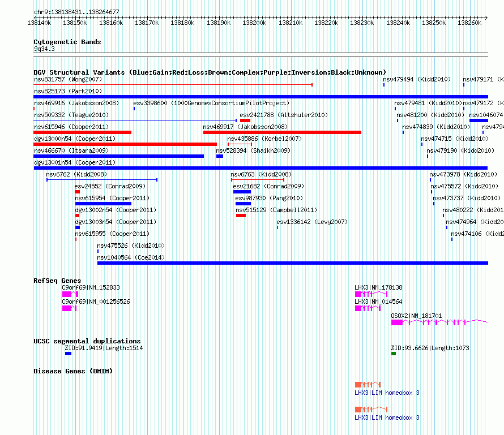
Task: Click nsv473978 (Kidd2010) variant label
Action: coord(463,174)
